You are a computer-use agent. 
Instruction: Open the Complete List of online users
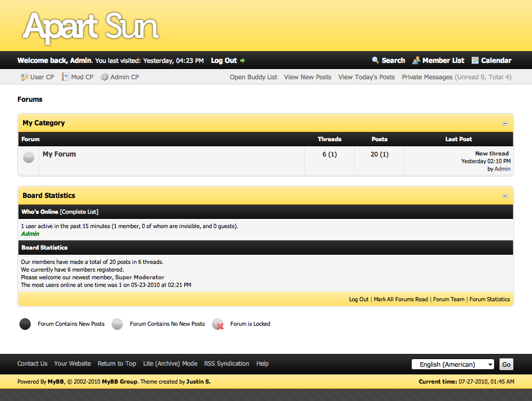pyautogui.click(x=79, y=212)
